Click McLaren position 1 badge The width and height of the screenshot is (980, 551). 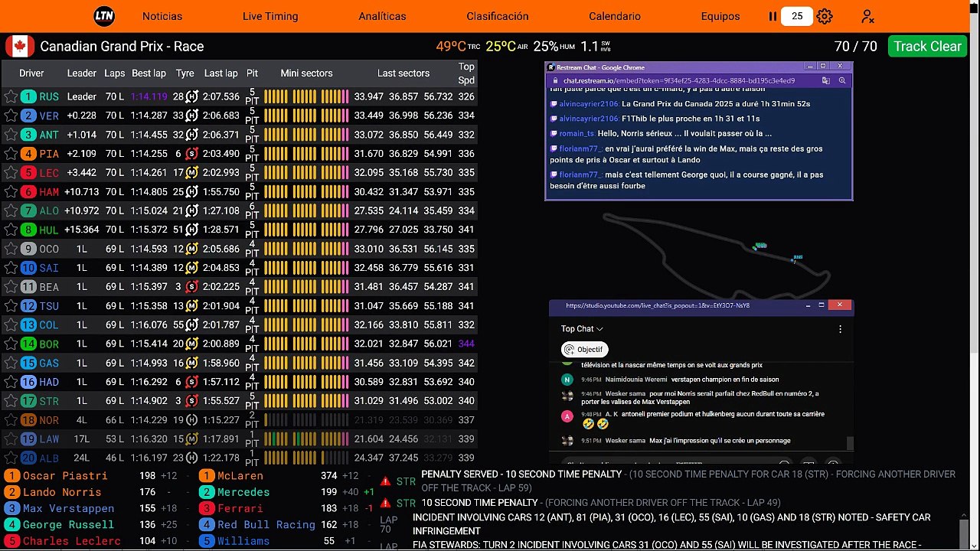point(207,475)
